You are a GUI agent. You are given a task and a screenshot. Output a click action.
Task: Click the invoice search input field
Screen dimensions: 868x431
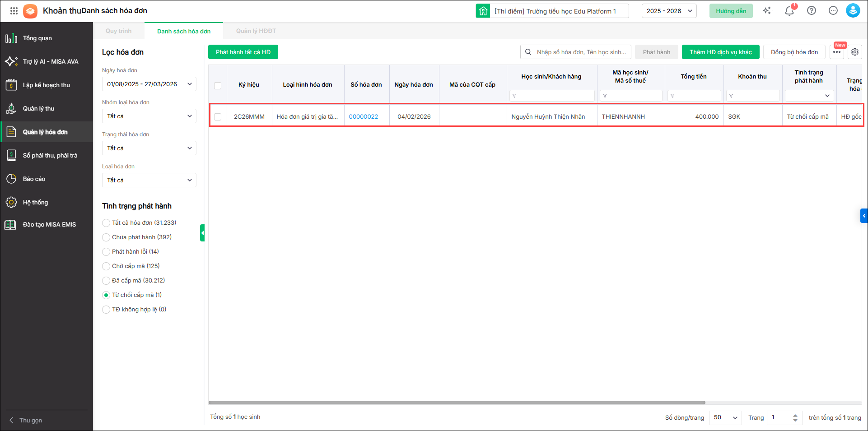point(580,52)
